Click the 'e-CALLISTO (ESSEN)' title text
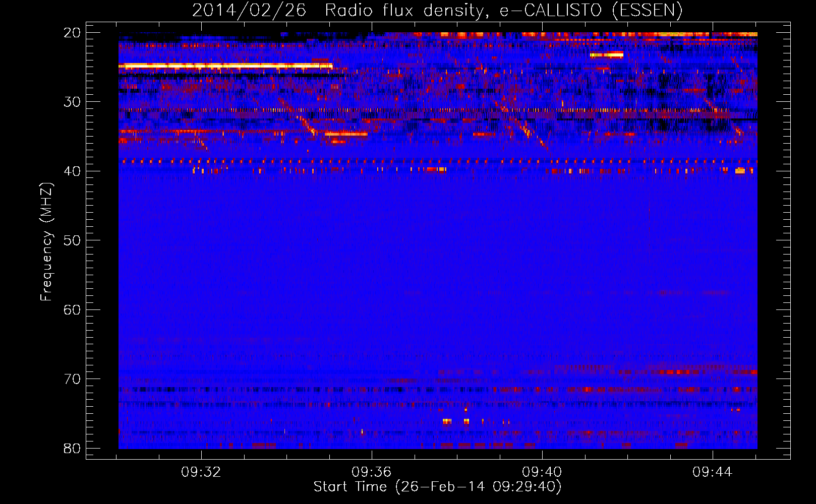The width and height of the screenshot is (816, 504). point(591,10)
